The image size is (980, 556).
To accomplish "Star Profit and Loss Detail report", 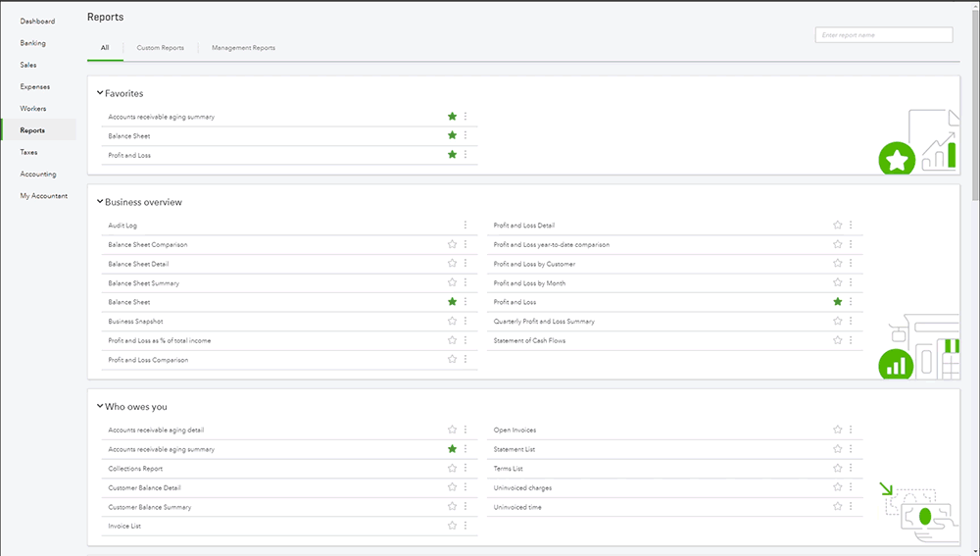I will pos(838,226).
